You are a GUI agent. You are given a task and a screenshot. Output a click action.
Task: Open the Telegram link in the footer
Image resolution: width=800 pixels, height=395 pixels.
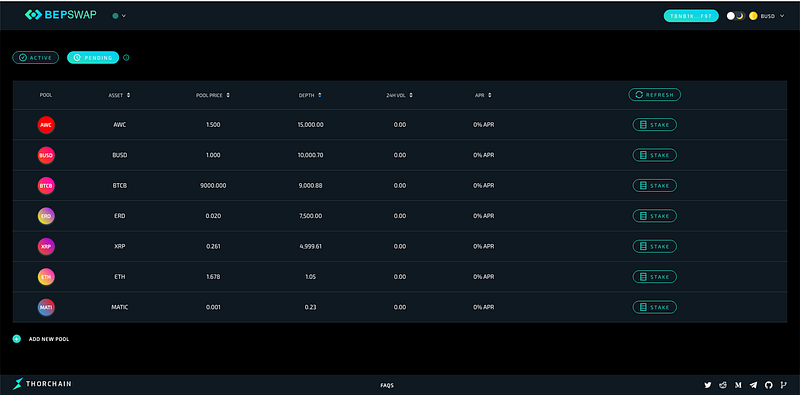[754, 385]
